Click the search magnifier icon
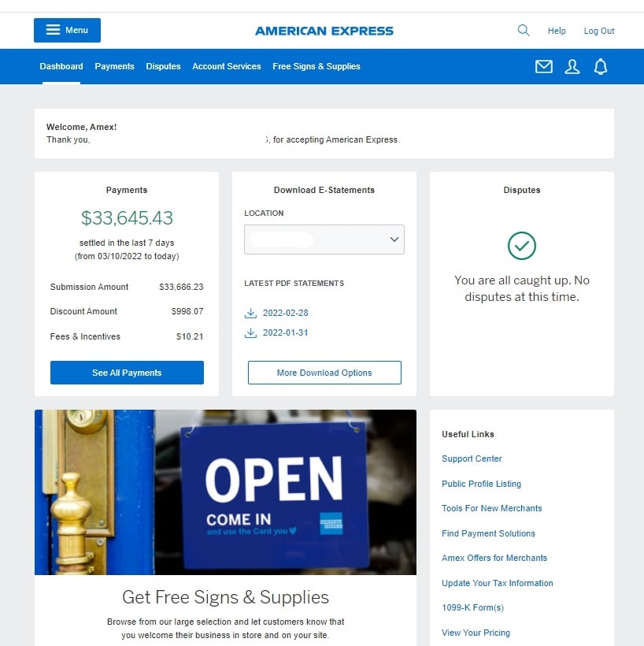 (524, 31)
